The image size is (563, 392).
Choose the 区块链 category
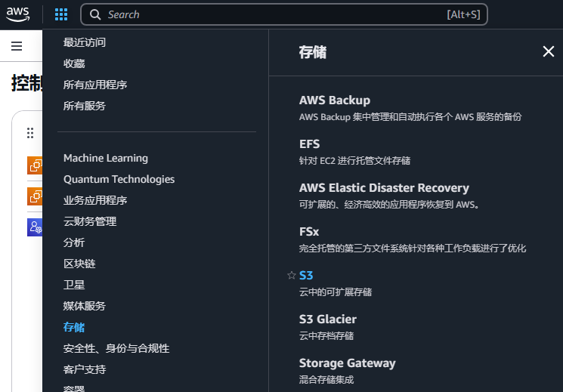click(79, 264)
